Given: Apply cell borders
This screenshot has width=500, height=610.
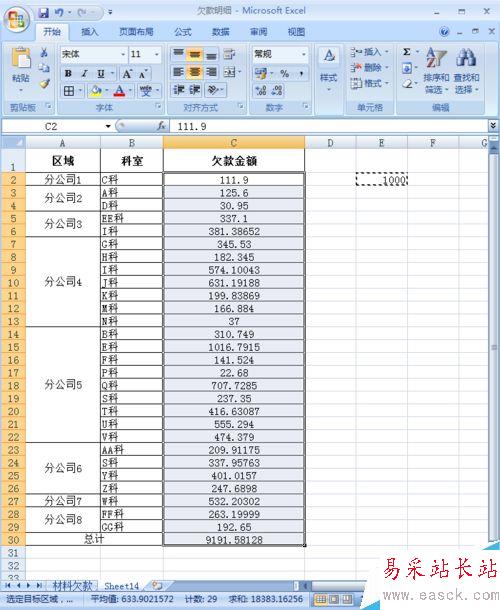Looking at the screenshot, I should click(69, 91).
